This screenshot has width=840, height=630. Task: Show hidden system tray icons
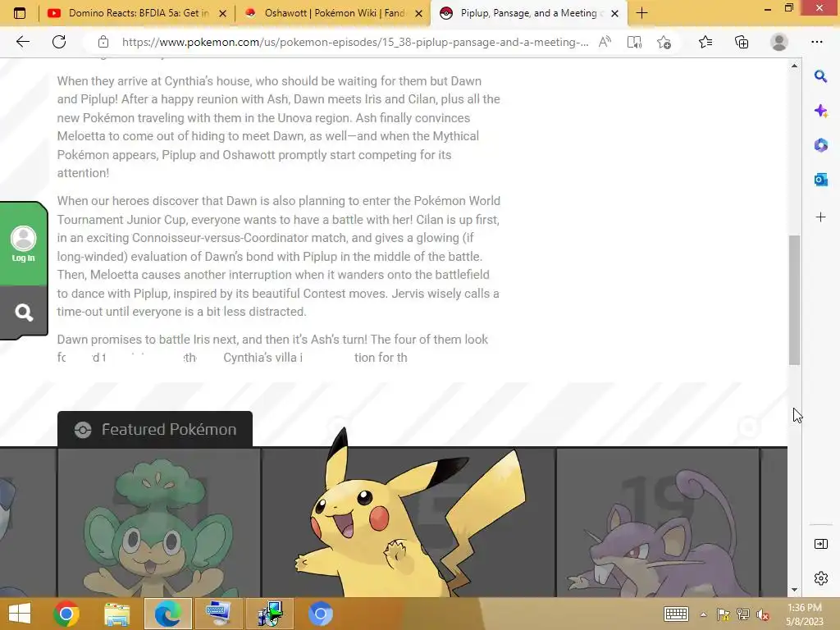coord(703,614)
